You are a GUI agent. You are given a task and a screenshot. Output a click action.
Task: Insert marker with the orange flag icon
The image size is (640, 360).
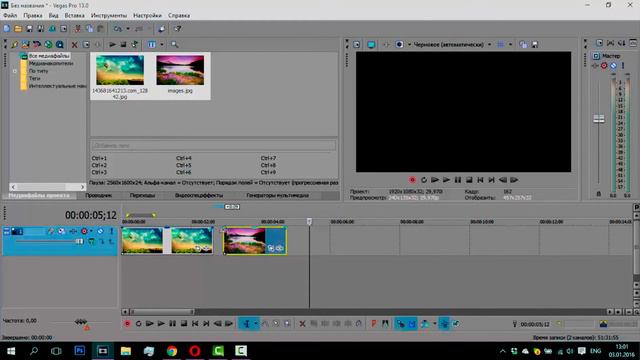click(373, 324)
